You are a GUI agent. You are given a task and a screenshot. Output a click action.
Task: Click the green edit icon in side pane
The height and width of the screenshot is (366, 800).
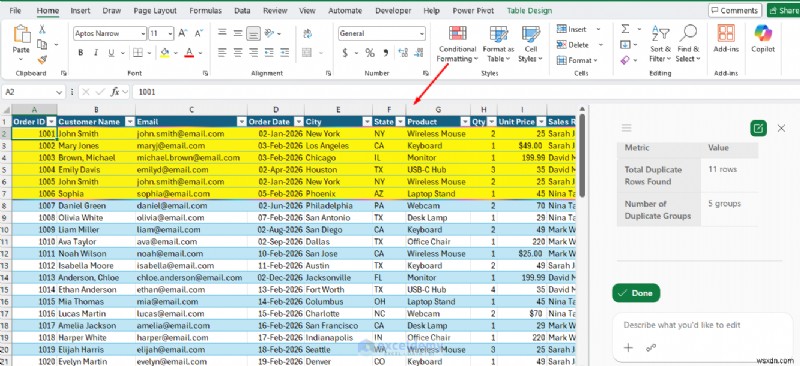pos(758,128)
